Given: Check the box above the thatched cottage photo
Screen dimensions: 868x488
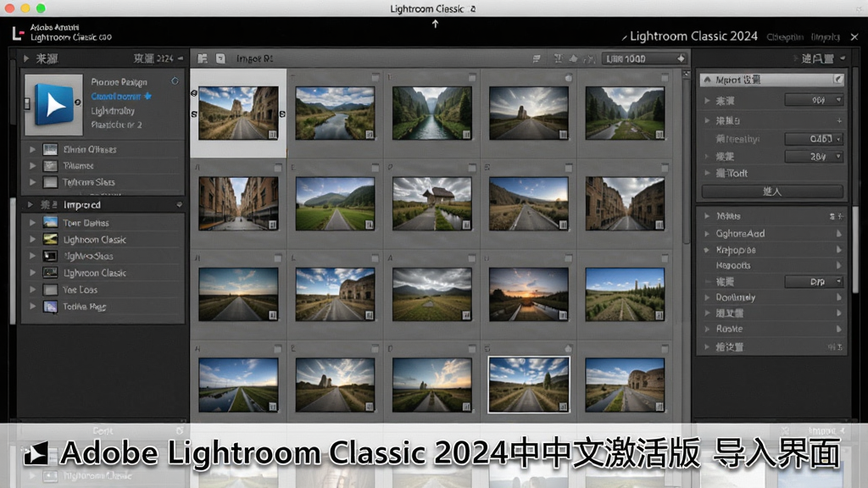Looking at the screenshot, I should (472, 168).
